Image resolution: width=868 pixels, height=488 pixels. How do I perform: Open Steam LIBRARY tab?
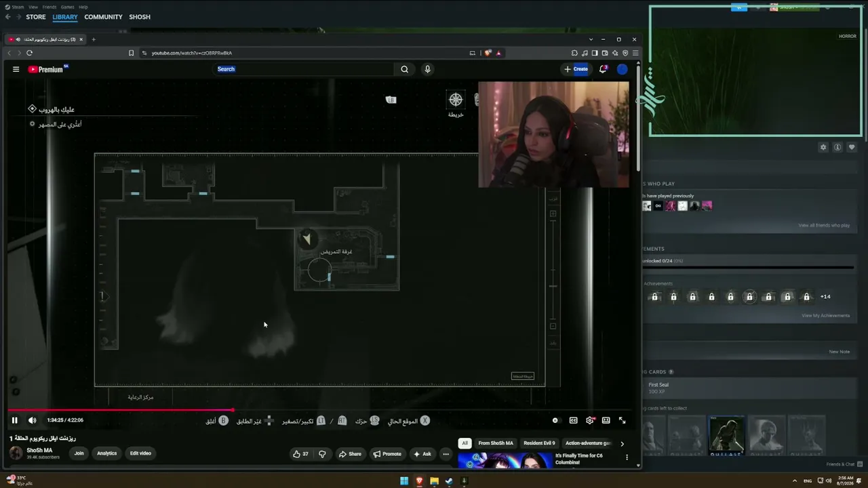pos(65,17)
